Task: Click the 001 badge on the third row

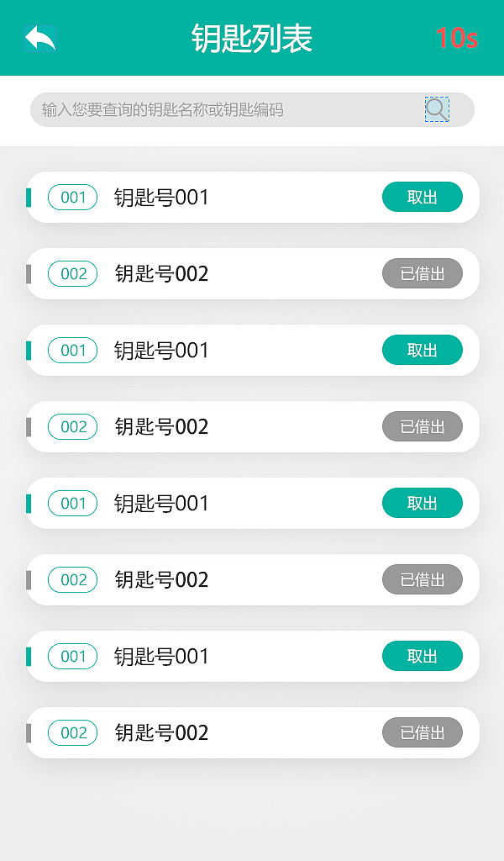Action: (x=72, y=350)
